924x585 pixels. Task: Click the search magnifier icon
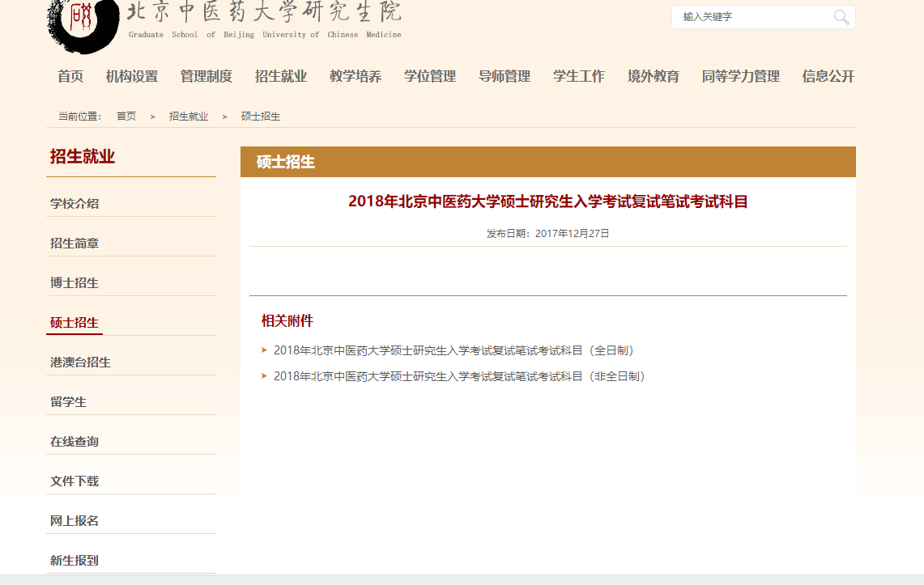coord(841,17)
